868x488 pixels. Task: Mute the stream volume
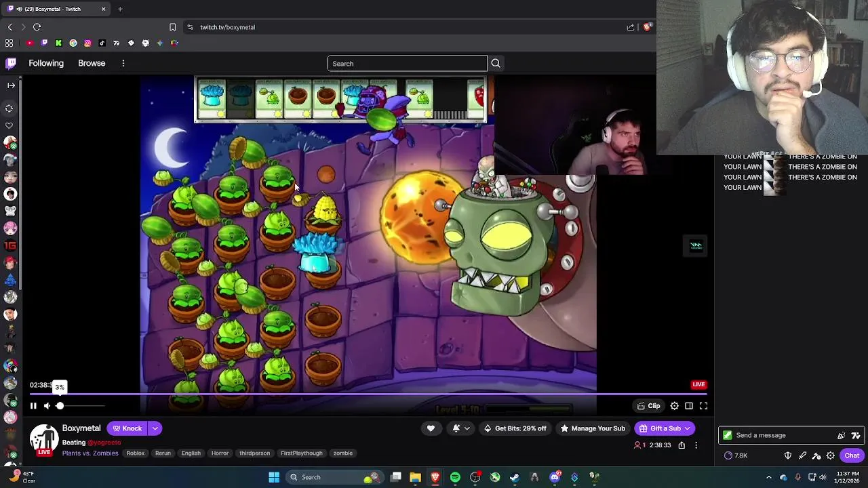[x=47, y=406]
